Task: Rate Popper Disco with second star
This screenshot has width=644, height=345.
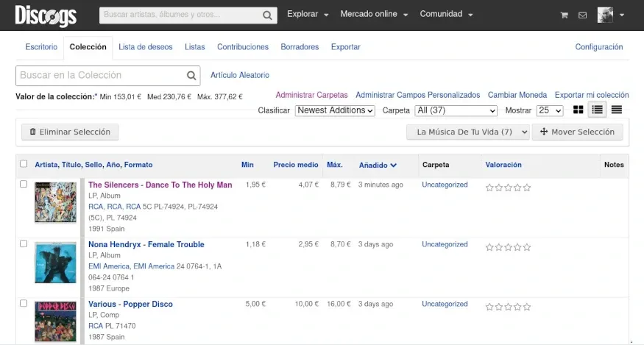Action: click(x=498, y=307)
